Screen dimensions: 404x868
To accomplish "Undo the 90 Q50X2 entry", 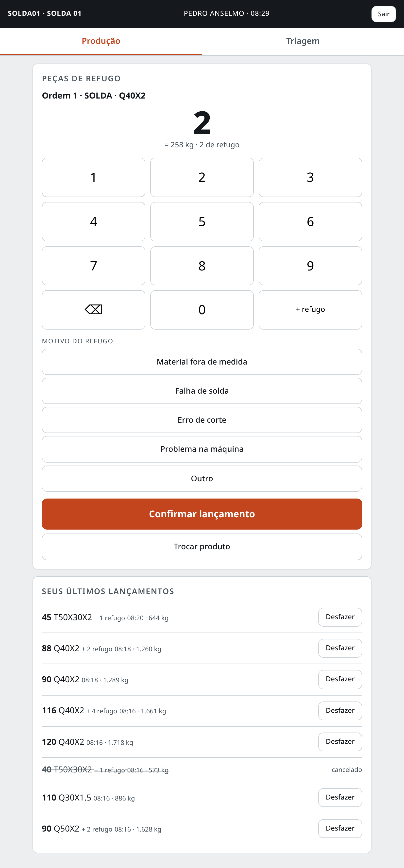I will (x=340, y=828).
